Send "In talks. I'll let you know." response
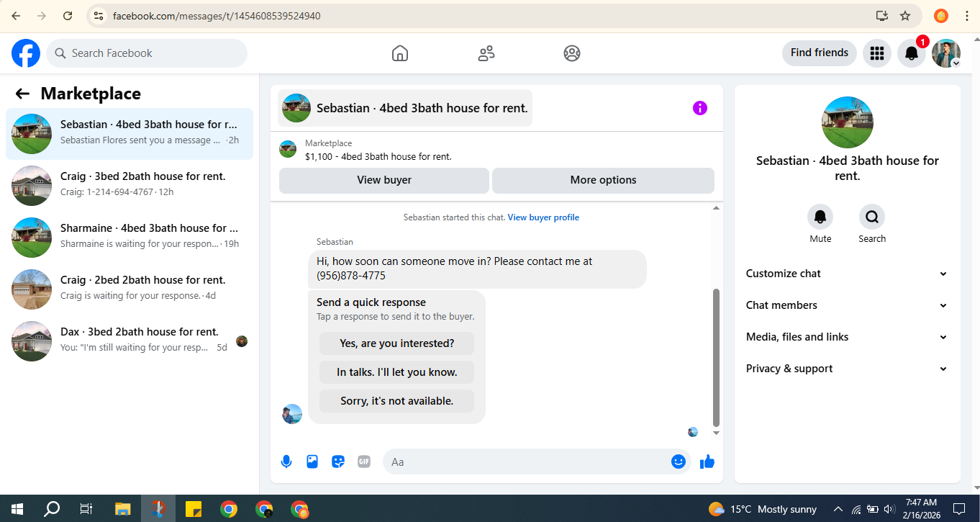This screenshot has width=980, height=522. (397, 372)
